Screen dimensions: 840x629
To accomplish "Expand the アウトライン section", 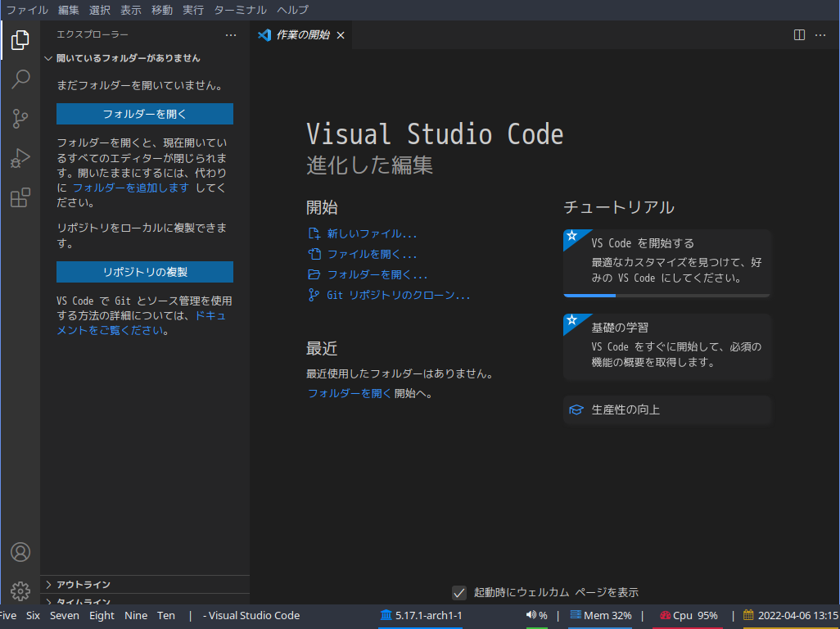I will (145, 585).
